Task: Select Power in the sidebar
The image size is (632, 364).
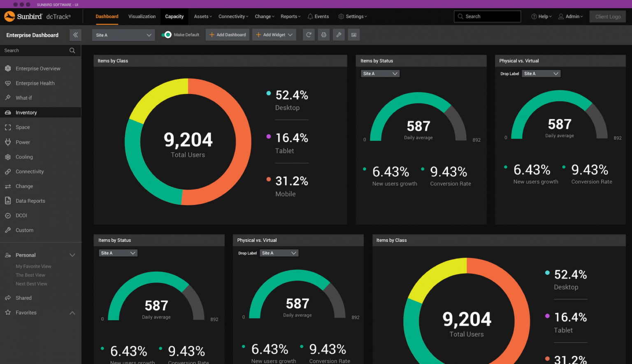Action: [23, 142]
